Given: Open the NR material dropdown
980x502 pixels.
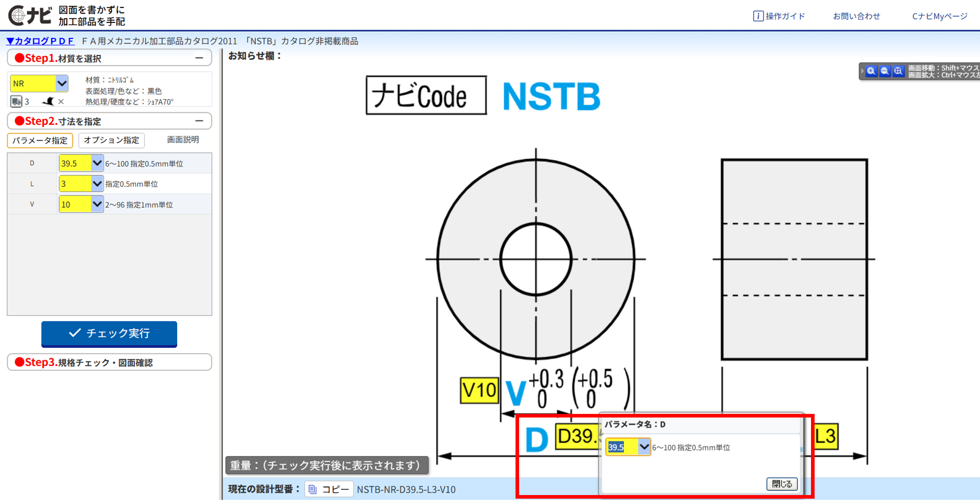Looking at the screenshot, I should [x=62, y=83].
